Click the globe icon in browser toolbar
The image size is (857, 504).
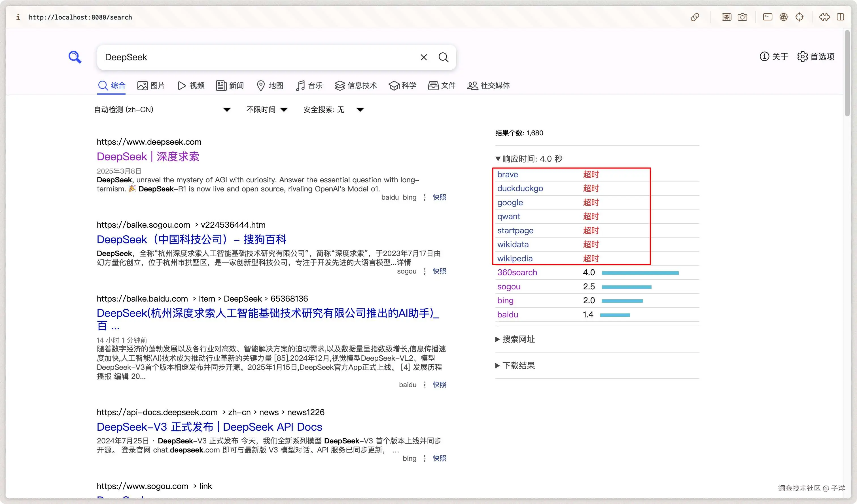(783, 17)
